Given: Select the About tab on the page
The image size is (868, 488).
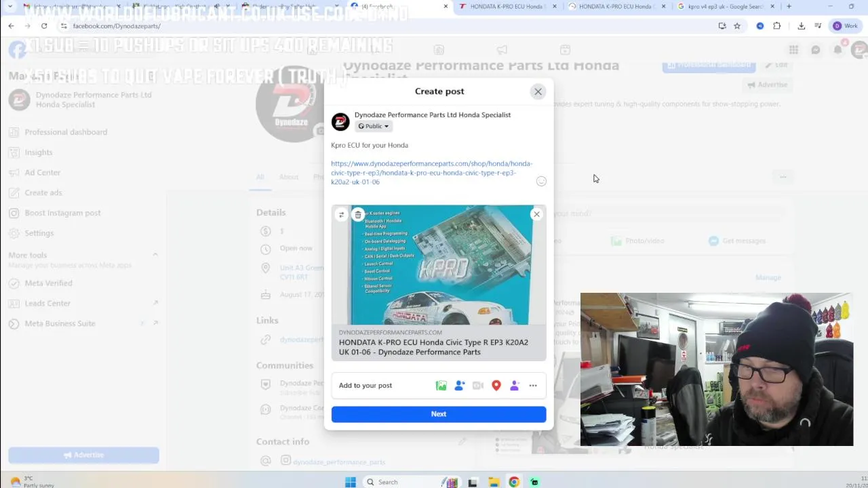Looking at the screenshot, I should coord(288,177).
